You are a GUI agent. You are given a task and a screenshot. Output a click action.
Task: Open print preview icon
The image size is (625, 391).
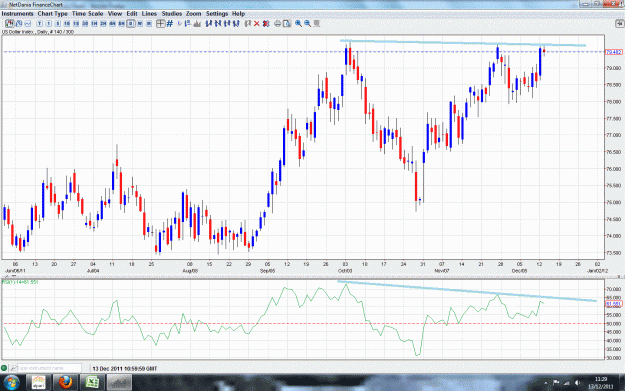coord(287,24)
